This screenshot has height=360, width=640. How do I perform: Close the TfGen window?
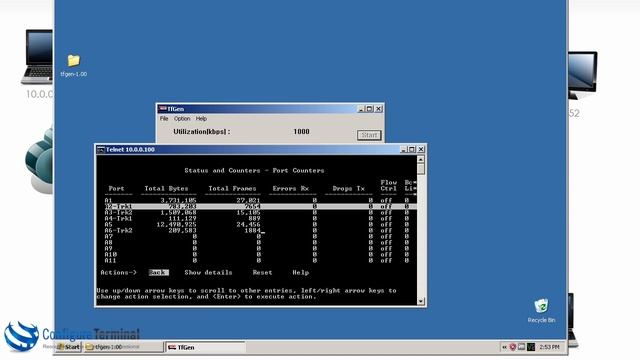point(378,109)
